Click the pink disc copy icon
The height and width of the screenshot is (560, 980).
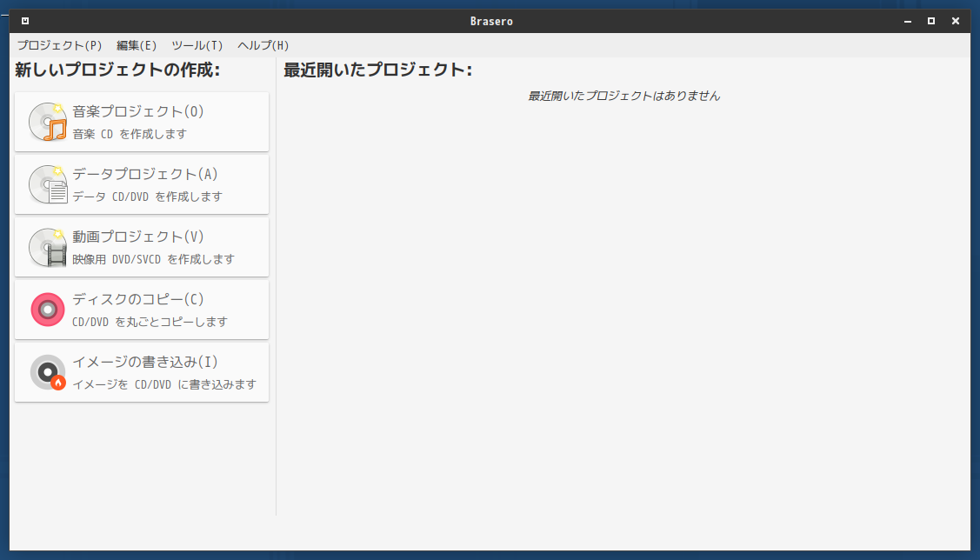(x=48, y=310)
